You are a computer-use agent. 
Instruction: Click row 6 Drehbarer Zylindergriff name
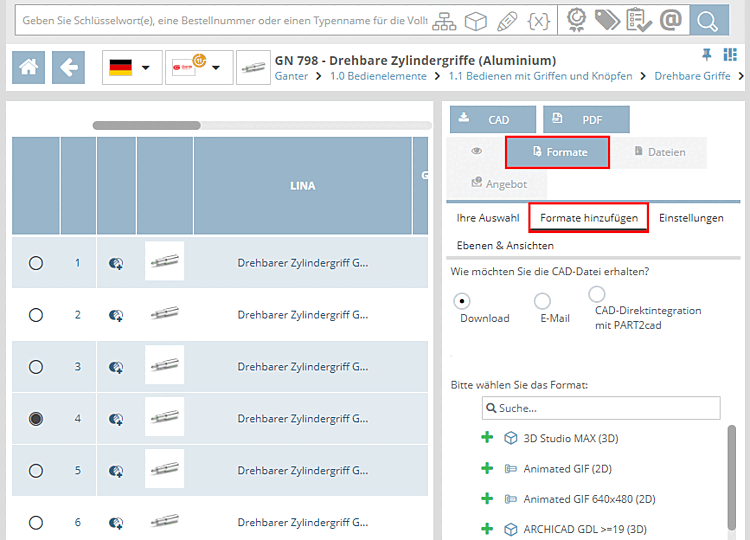click(303, 522)
